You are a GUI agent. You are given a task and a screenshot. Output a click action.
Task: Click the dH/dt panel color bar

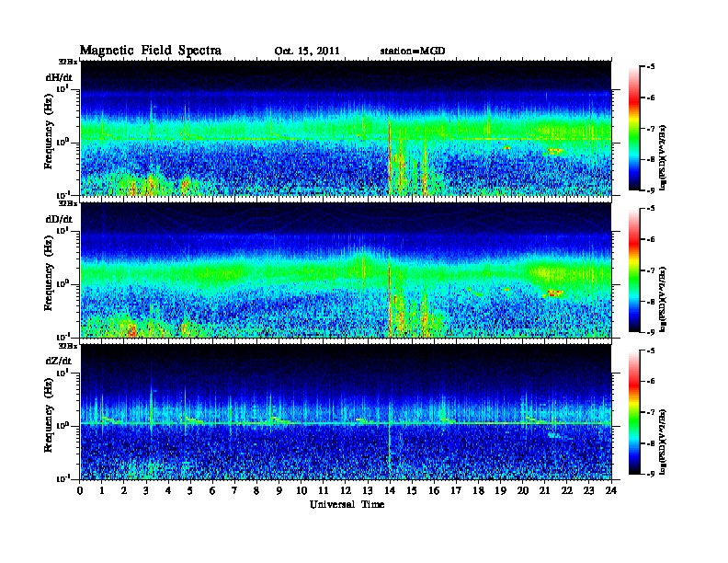[x=634, y=128]
